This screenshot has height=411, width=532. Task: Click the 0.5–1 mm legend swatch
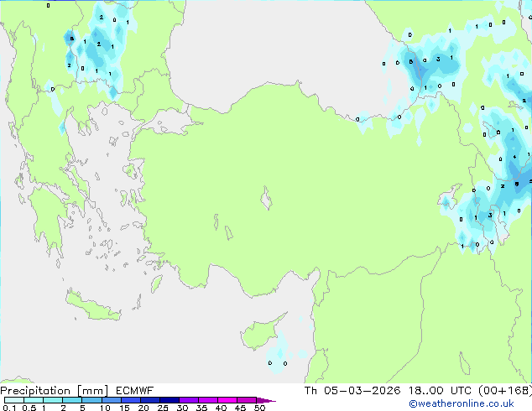[34, 400]
